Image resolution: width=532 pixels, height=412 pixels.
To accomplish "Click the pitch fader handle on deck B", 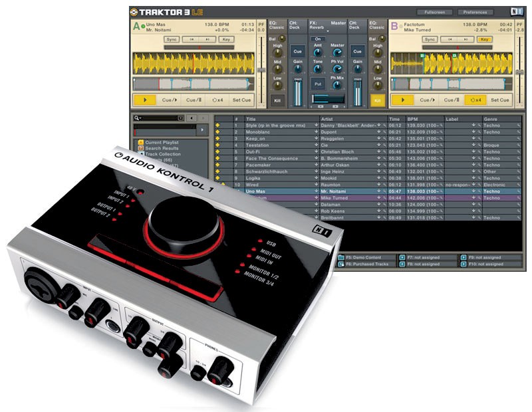I will [519, 72].
